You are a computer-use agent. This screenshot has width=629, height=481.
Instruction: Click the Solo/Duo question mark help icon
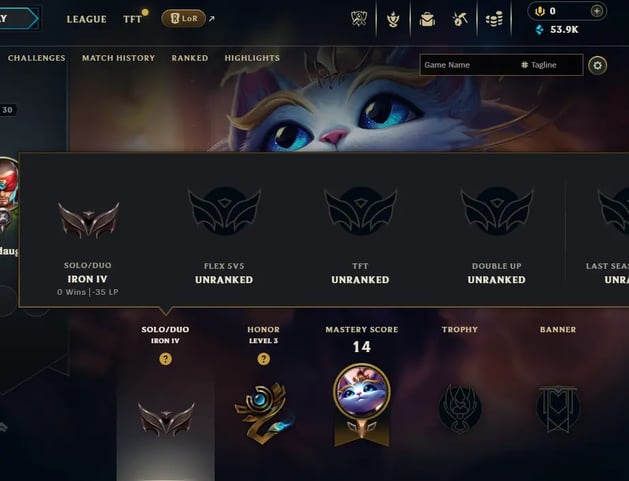click(x=165, y=359)
